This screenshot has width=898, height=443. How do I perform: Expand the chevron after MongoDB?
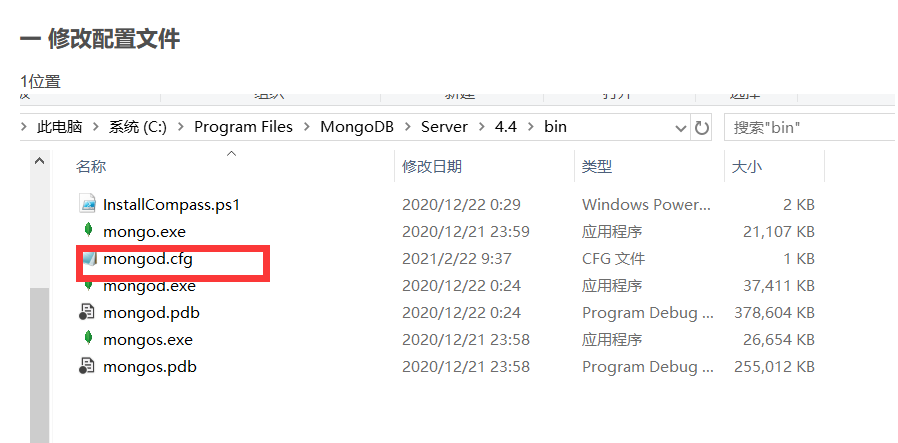[408, 127]
